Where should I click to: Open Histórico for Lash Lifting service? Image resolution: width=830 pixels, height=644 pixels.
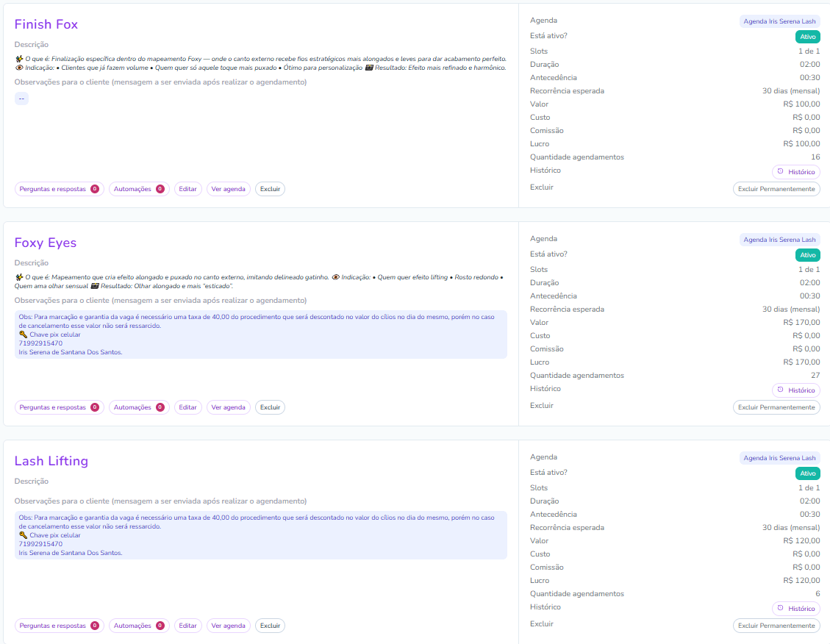point(796,609)
